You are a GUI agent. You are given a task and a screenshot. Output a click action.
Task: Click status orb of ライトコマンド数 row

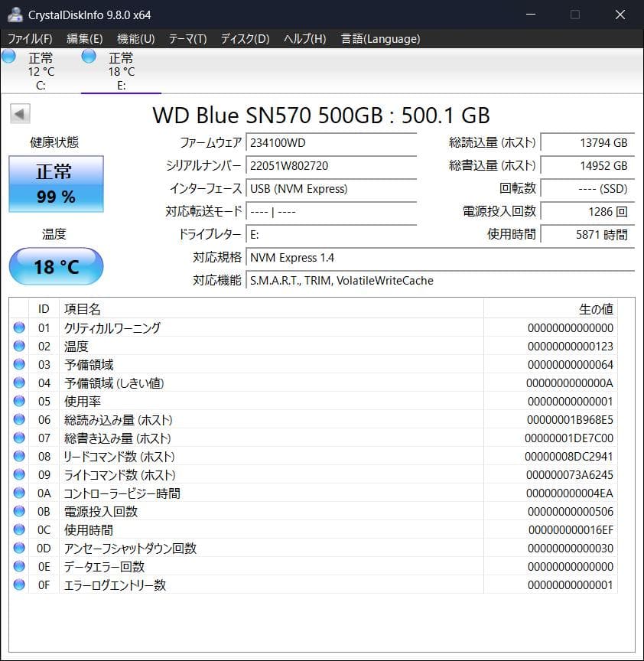click(19, 474)
